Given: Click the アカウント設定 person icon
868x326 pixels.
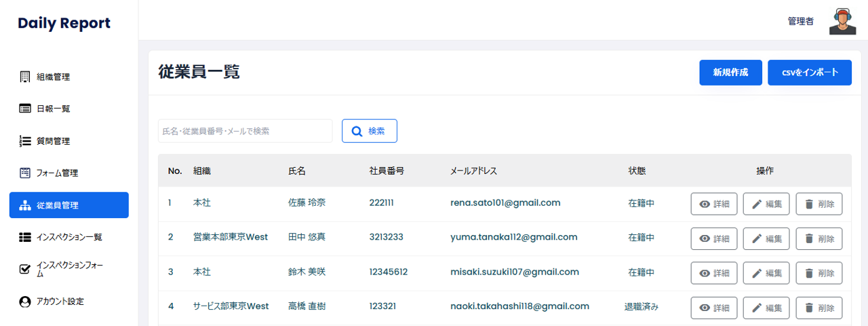Looking at the screenshot, I should (x=25, y=302).
